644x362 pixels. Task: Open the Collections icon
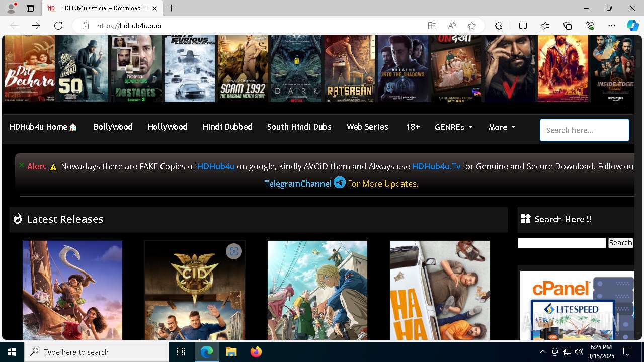coord(568,26)
